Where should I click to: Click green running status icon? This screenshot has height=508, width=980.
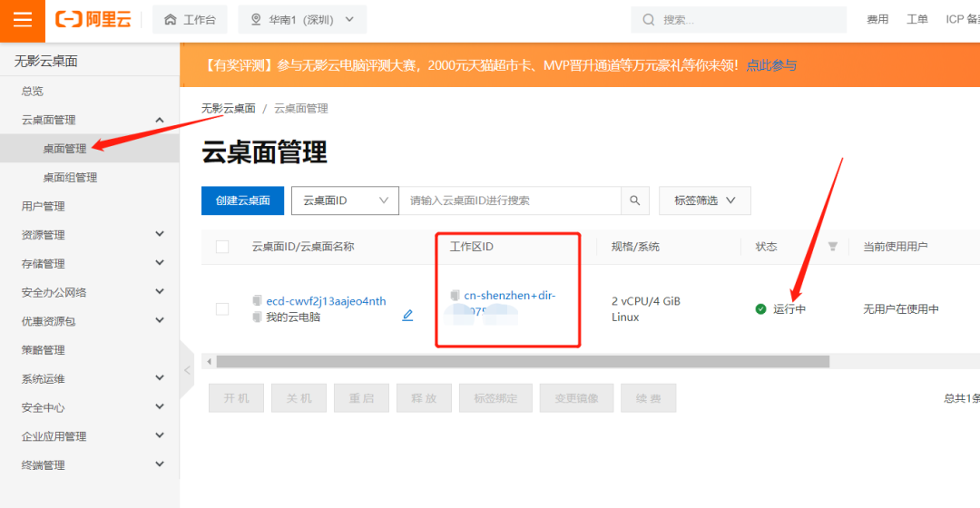(x=760, y=308)
